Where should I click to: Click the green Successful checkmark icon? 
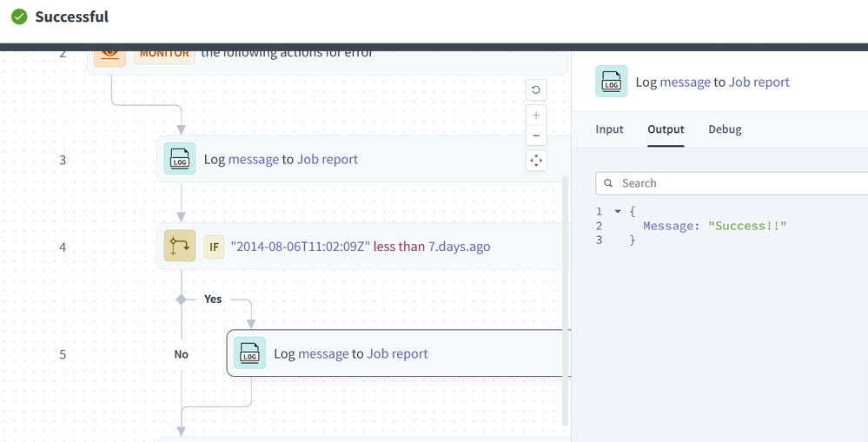tap(19, 16)
